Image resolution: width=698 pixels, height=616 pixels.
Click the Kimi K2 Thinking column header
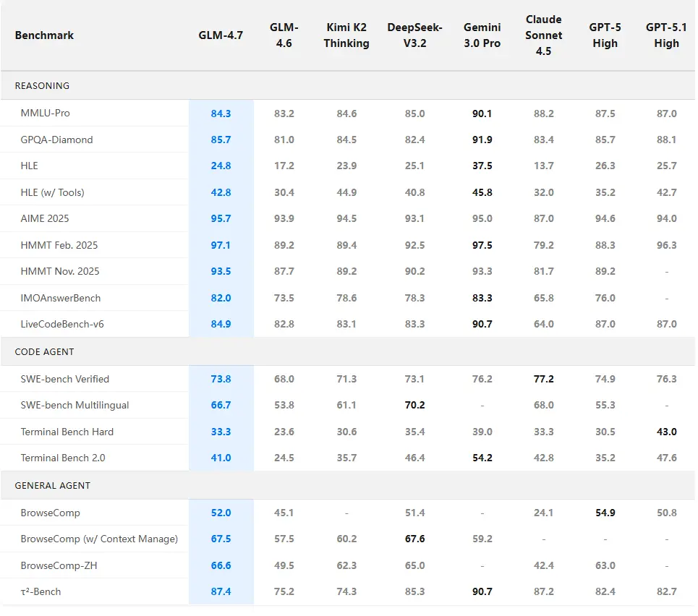point(346,35)
